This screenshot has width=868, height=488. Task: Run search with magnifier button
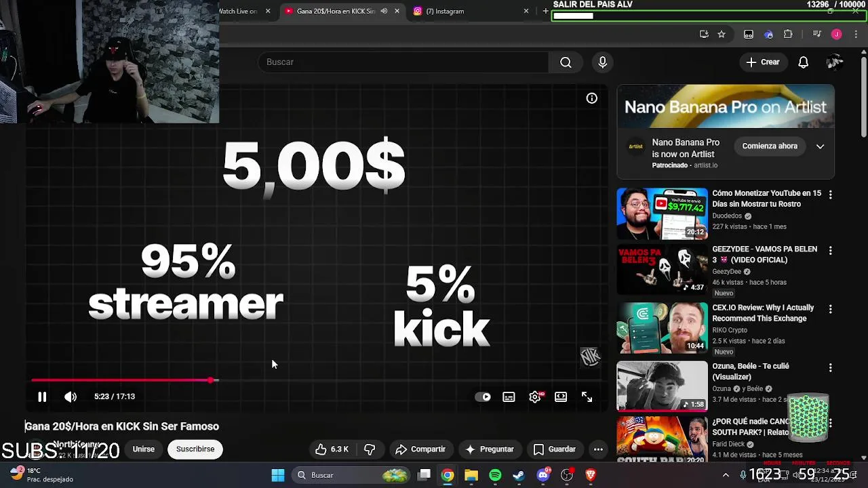click(x=566, y=62)
